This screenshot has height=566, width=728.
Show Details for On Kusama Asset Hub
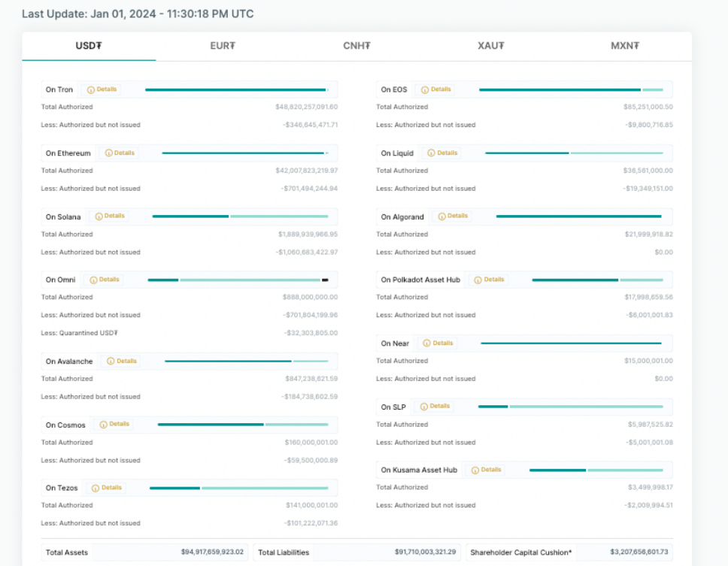(x=487, y=470)
